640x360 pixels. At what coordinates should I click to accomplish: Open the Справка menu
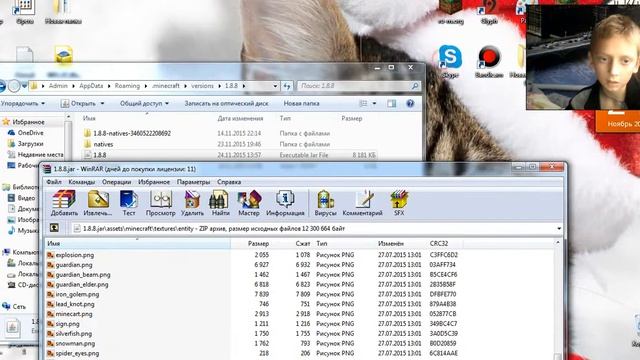pyautogui.click(x=229, y=182)
